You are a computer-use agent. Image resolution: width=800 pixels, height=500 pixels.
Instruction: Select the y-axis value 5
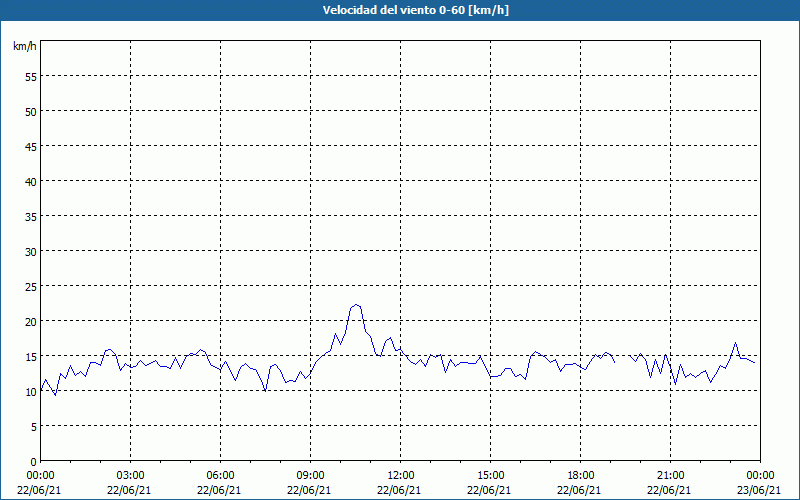pyautogui.click(x=34, y=427)
